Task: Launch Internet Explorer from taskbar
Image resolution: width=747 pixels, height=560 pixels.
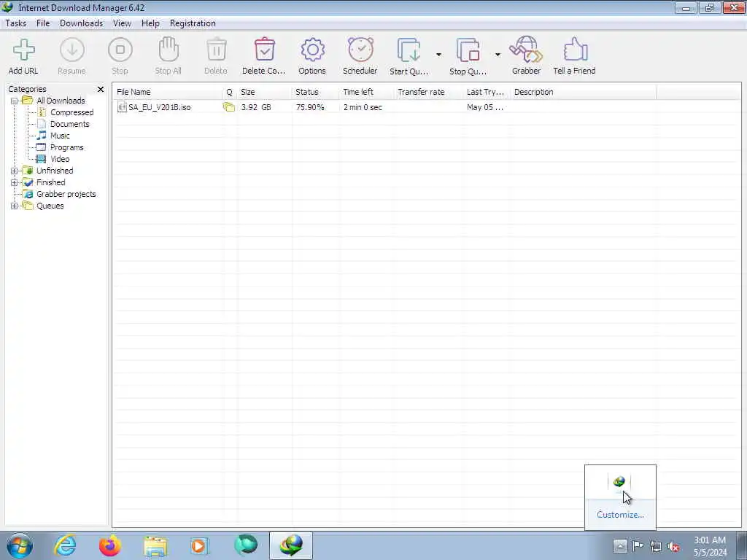Action: 65,545
